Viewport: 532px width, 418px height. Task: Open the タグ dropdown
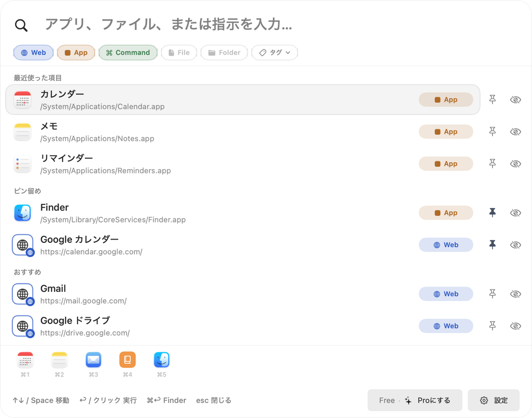(275, 52)
